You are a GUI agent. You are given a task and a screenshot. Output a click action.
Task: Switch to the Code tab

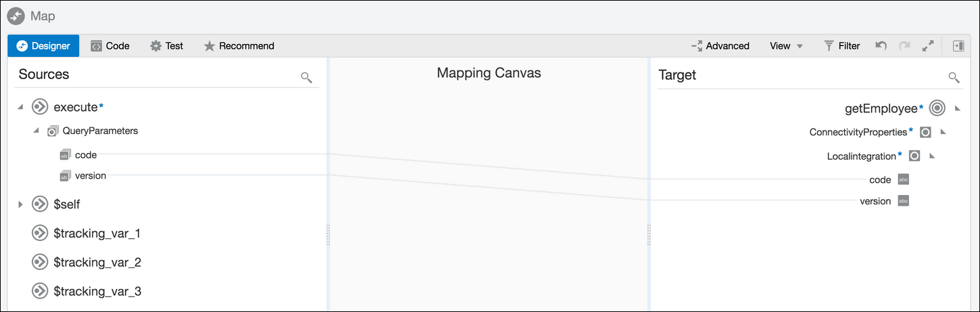tap(110, 46)
